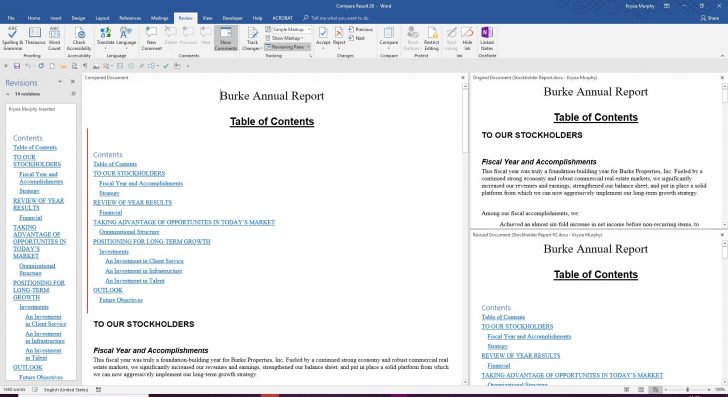Open the Language dropdown in ribbon
The width and height of the screenshot is (728, 397).
click(126, 38)
